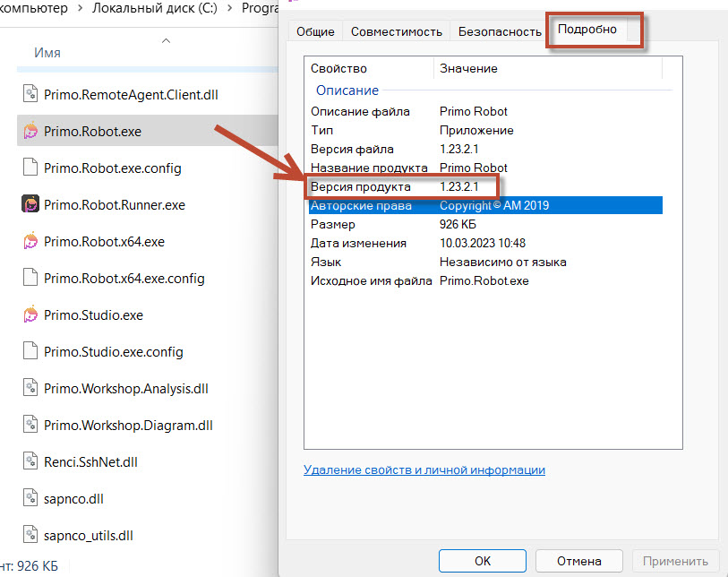
Task: Click the Язык property label
Action: pos(326,262)
